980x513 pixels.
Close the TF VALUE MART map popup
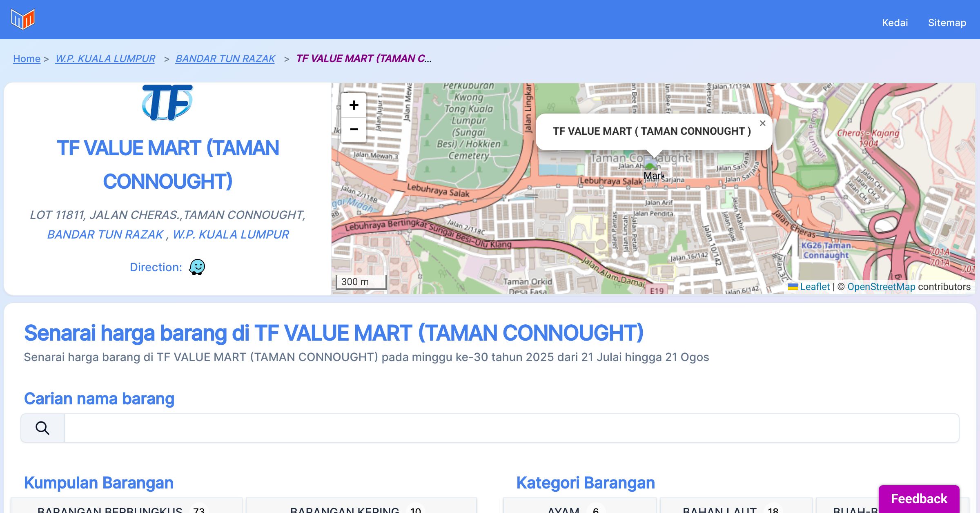[762, 123]
